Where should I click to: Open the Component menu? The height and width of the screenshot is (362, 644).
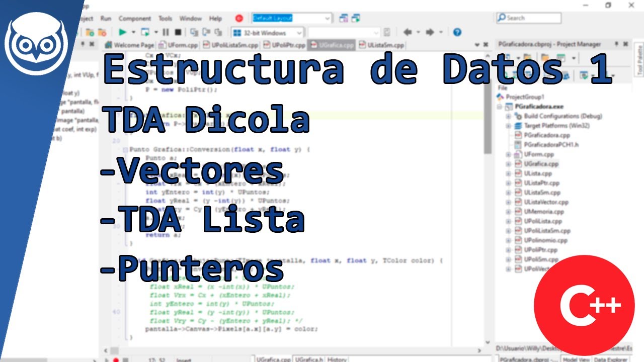(x=135, y=18)
